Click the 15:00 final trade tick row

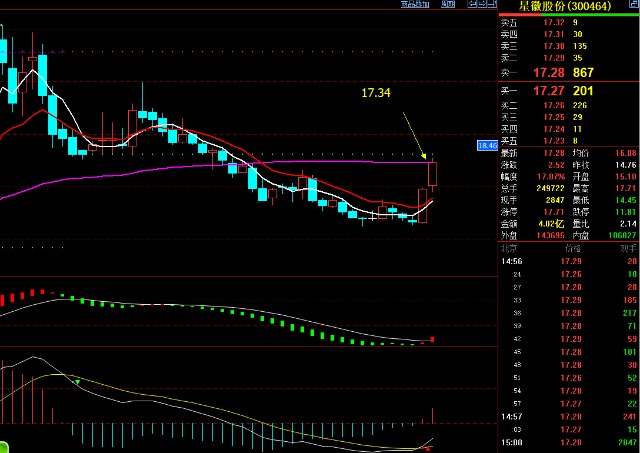point(569,442)
